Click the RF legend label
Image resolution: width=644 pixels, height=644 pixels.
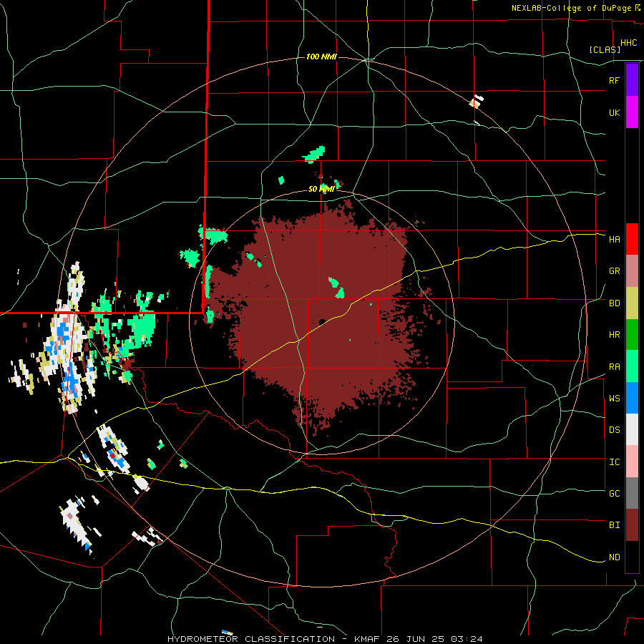(615, 80)
